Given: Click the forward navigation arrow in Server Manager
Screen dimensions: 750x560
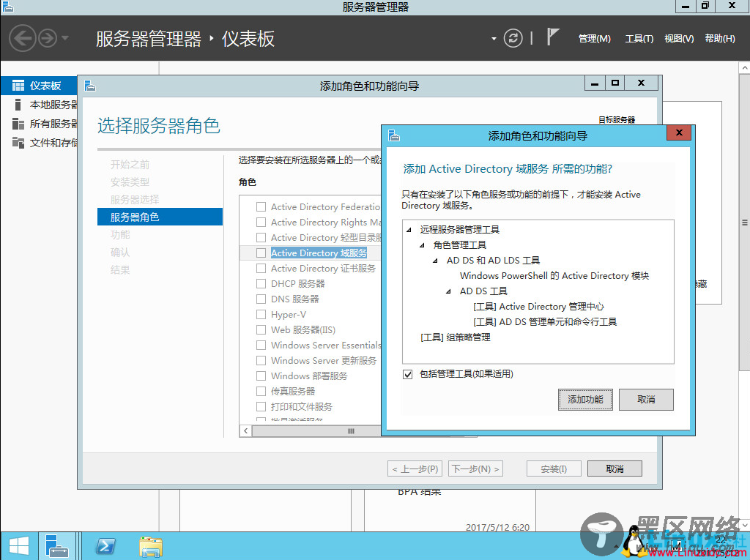Looking at the screenshot, I should click(x=48, y=38).
